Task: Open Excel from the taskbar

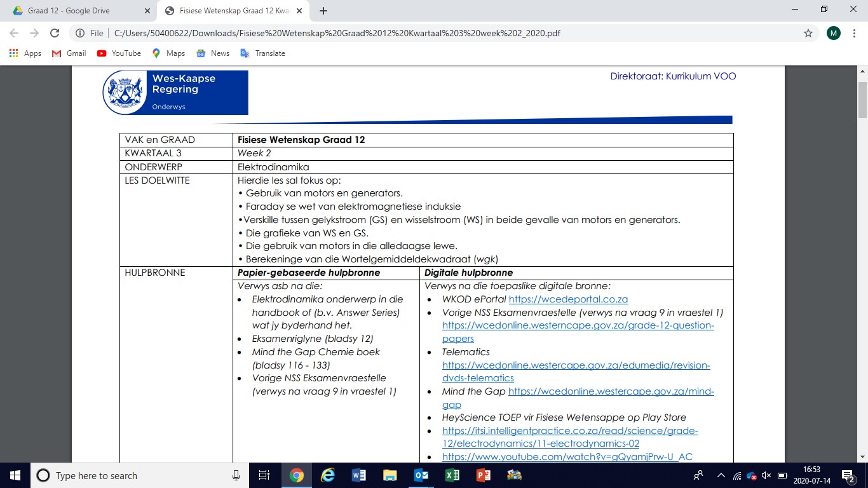Action: point(452,475)
